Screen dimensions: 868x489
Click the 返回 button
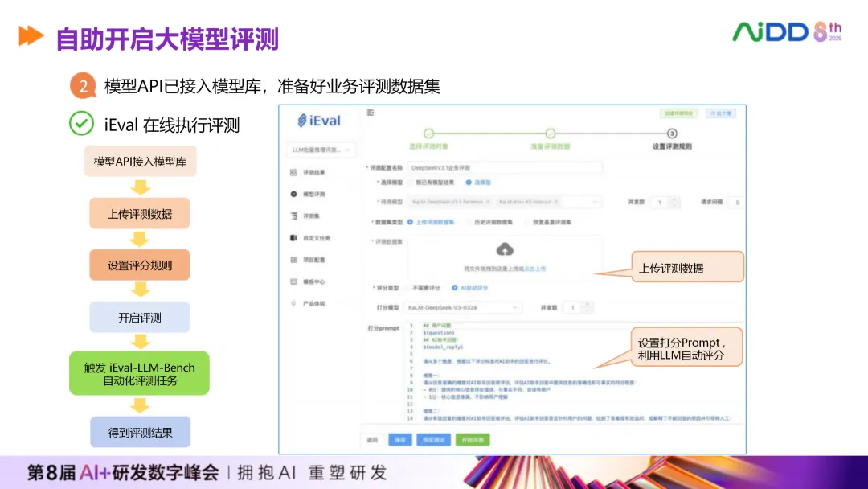click(372, 440)
